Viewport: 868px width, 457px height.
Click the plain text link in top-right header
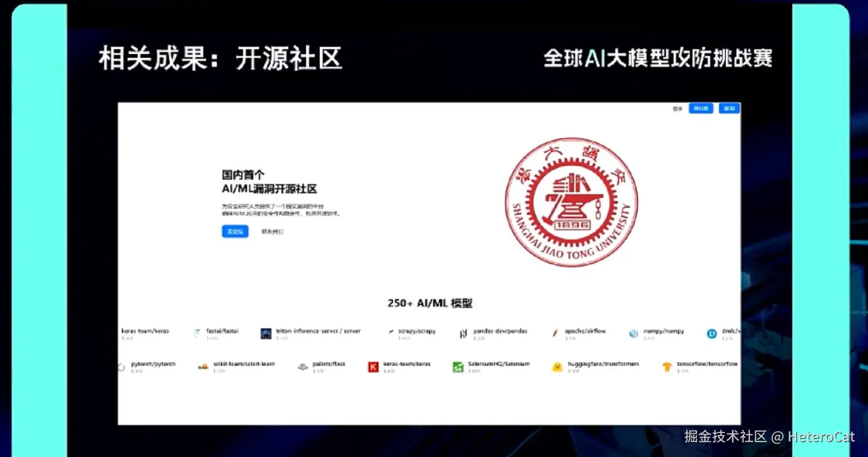(678, 109)
